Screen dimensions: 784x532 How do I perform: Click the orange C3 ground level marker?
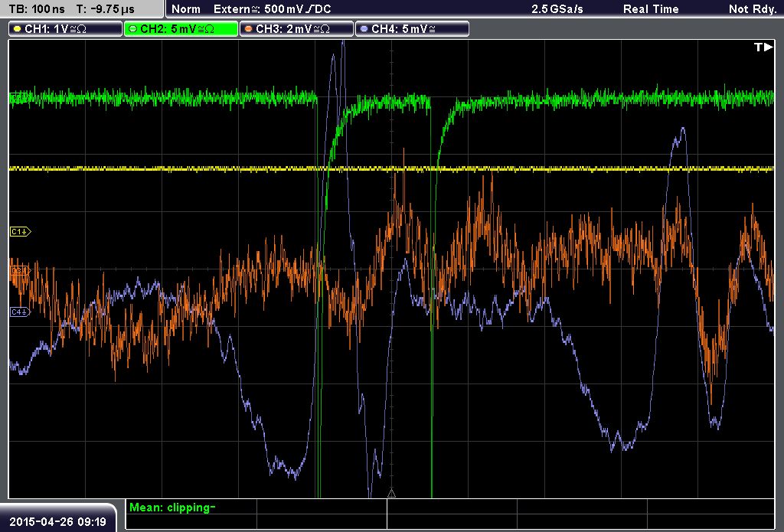(21, 270)
